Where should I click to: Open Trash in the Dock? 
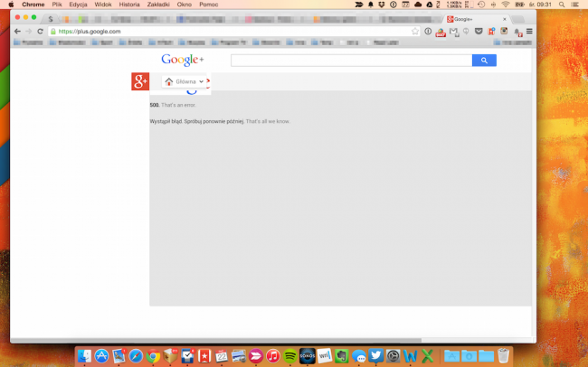[x=503, y=356]
